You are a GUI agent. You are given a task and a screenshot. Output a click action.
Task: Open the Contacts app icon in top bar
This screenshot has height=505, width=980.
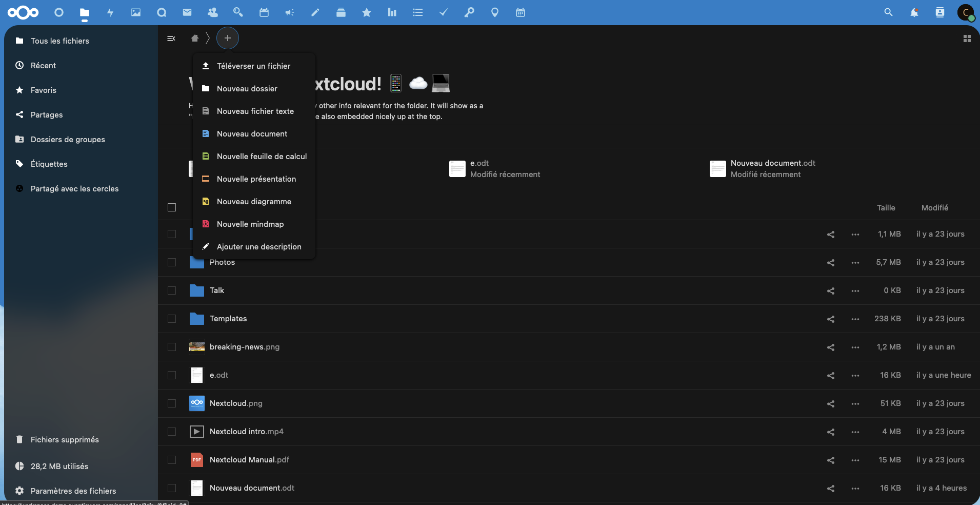pyautogui.click(x=212, y=12)
